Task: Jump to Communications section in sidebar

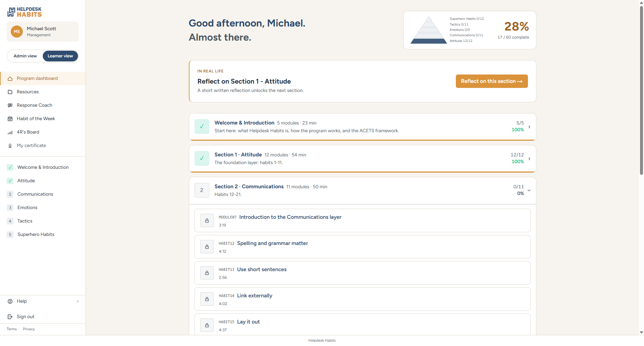Action: (x=43, y=194)
